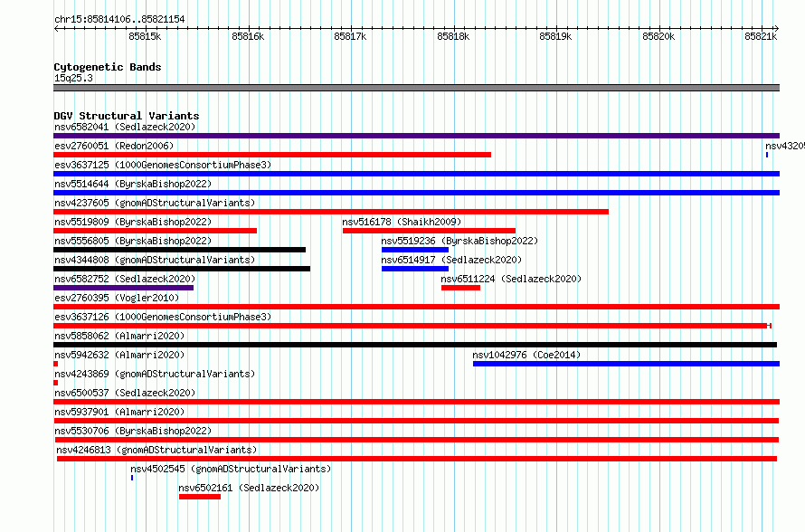Click the right arrow at ruler end
The width and height of the screenshot is (805, 532).
777,28
